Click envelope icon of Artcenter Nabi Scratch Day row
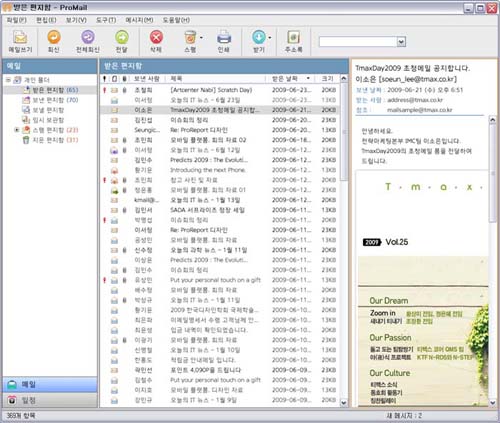Screen dimensions: 500x423 click(114, 90)
